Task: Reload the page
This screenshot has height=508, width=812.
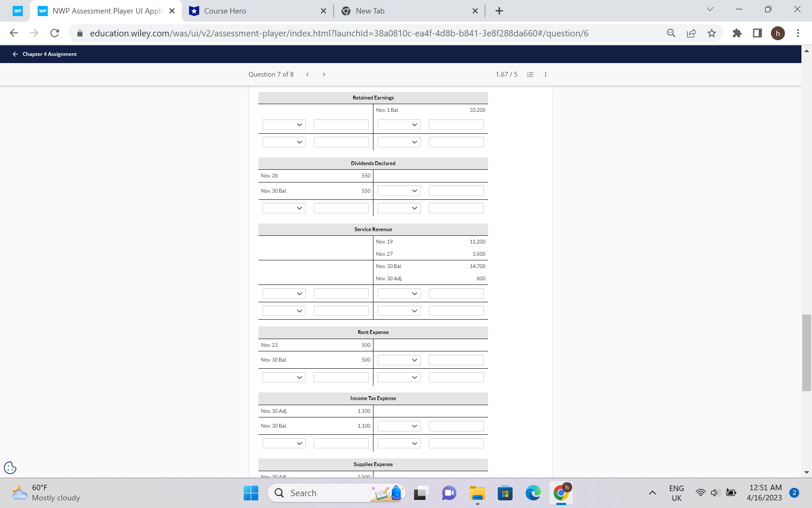Action: pyautogui.click(x=55, y=33)
